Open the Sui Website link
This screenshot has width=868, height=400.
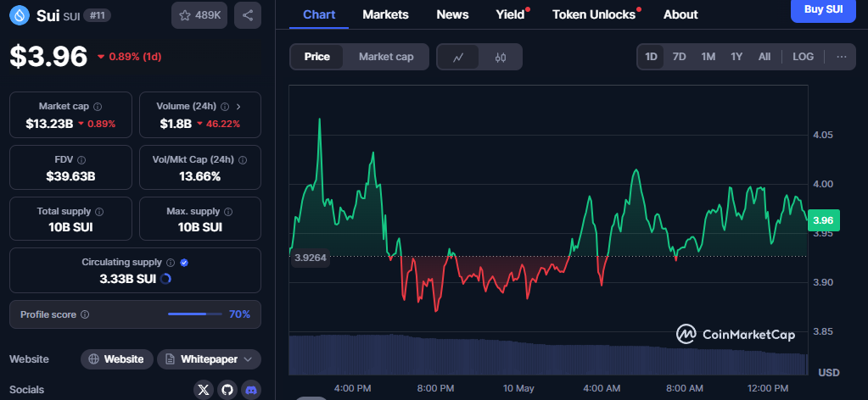pos(116,359)
